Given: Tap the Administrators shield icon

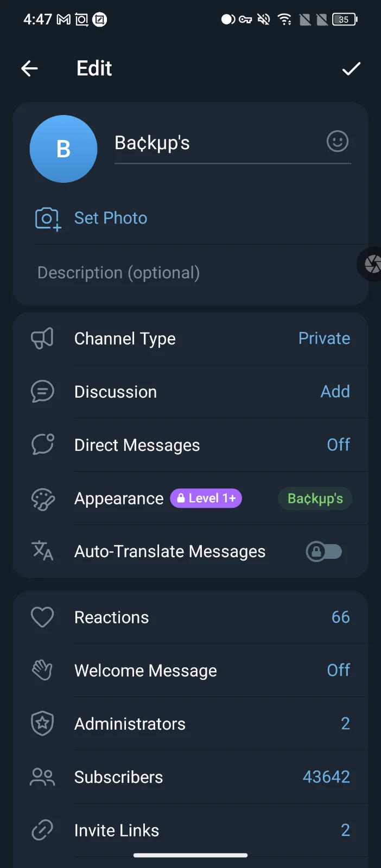Looking at the screenshot, I should [x=42, y=724].
